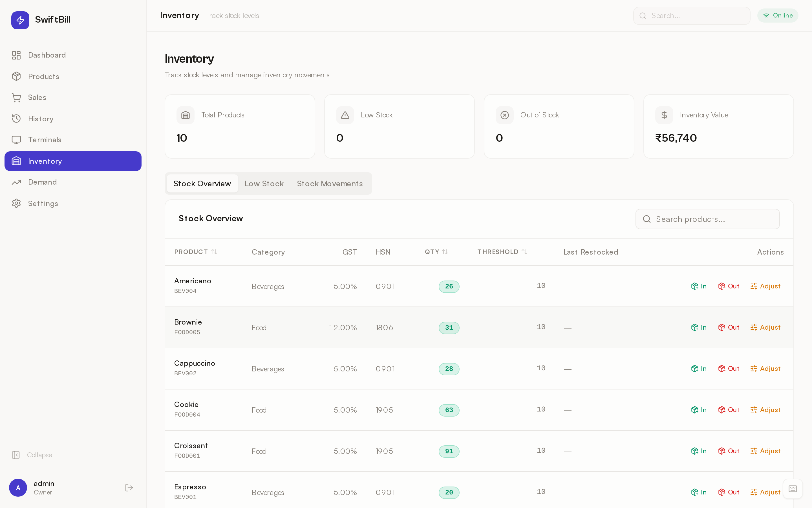Adjust stock for Espresso
812x508 pixels.
point(765,492)
